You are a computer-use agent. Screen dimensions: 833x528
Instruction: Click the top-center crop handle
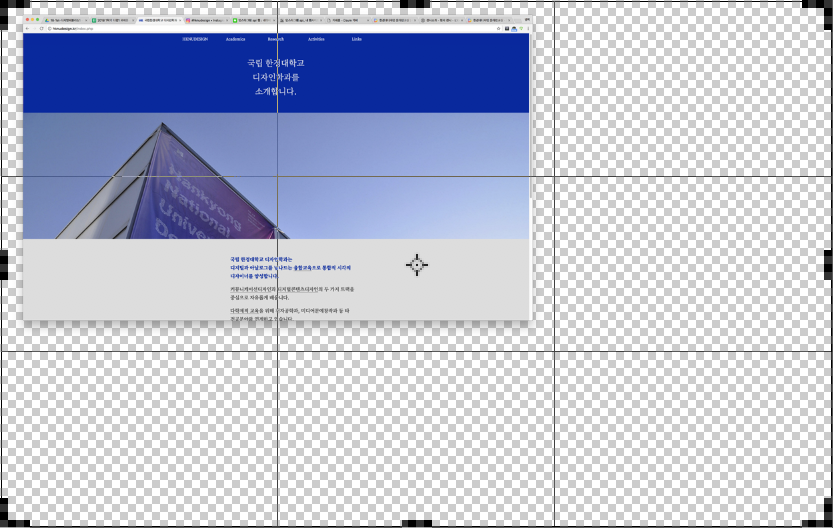[x=416, y=4]
